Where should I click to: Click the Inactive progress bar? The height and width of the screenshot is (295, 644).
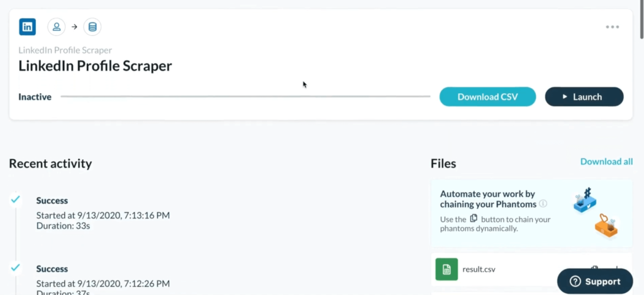245,97
